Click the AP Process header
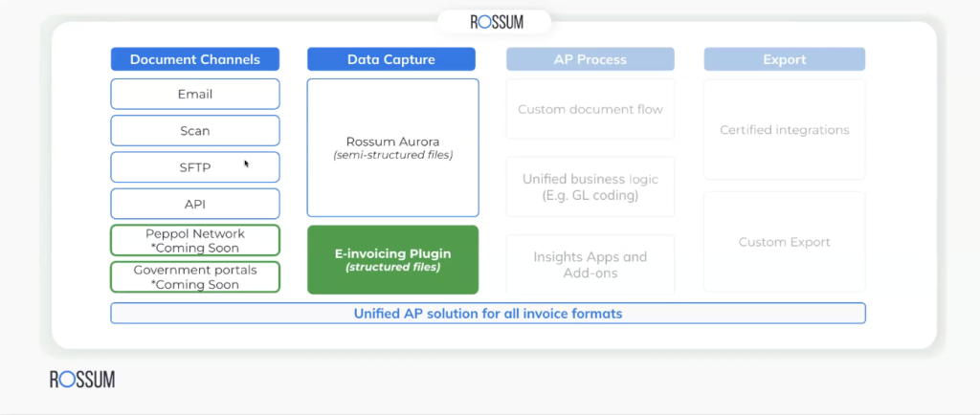The height and width of the screenshot is (415, 980). tap(590, 59)
